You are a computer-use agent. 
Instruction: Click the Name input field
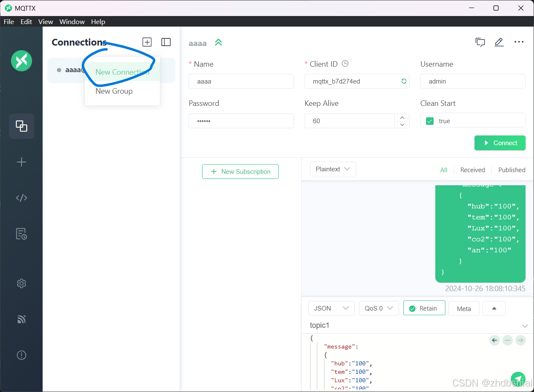(x=241, y=81)
